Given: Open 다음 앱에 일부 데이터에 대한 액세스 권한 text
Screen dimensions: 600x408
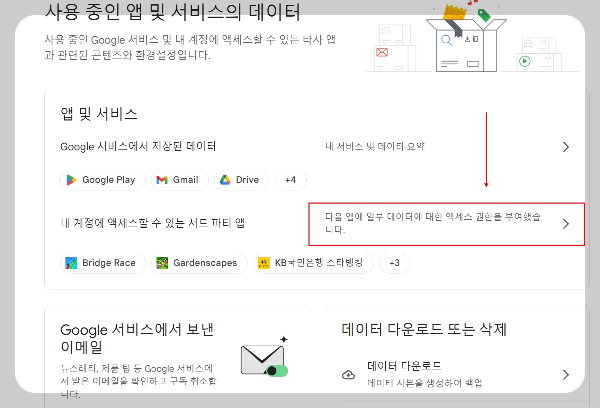Looking at the screenshot, I should 433,223.
